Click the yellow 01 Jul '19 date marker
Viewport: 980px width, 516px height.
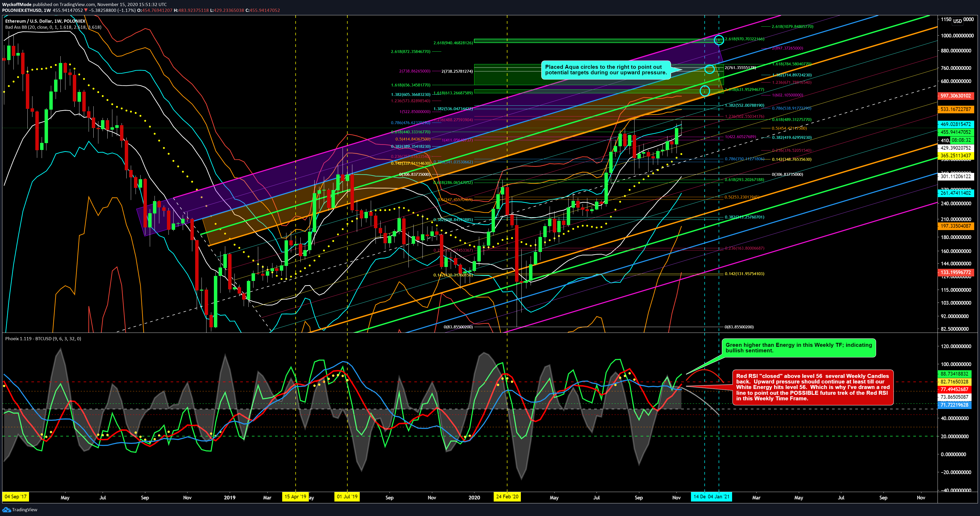click(347, 496)
